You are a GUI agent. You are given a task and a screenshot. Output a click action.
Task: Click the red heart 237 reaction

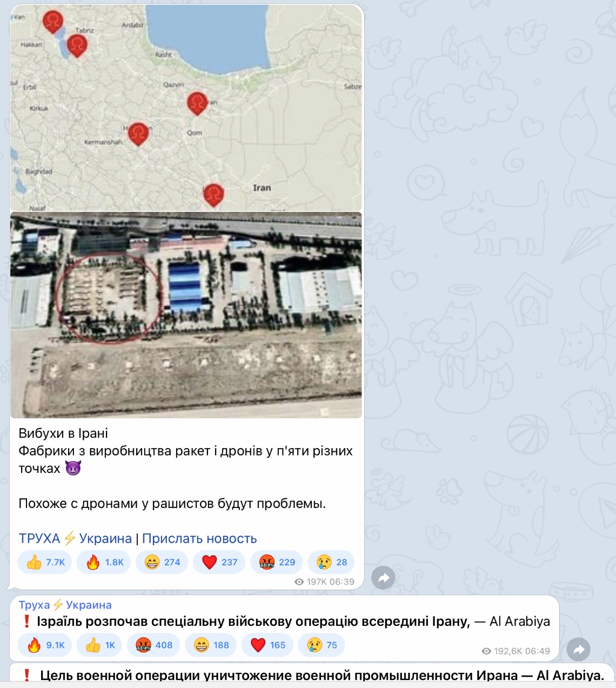tap(219, 562)
